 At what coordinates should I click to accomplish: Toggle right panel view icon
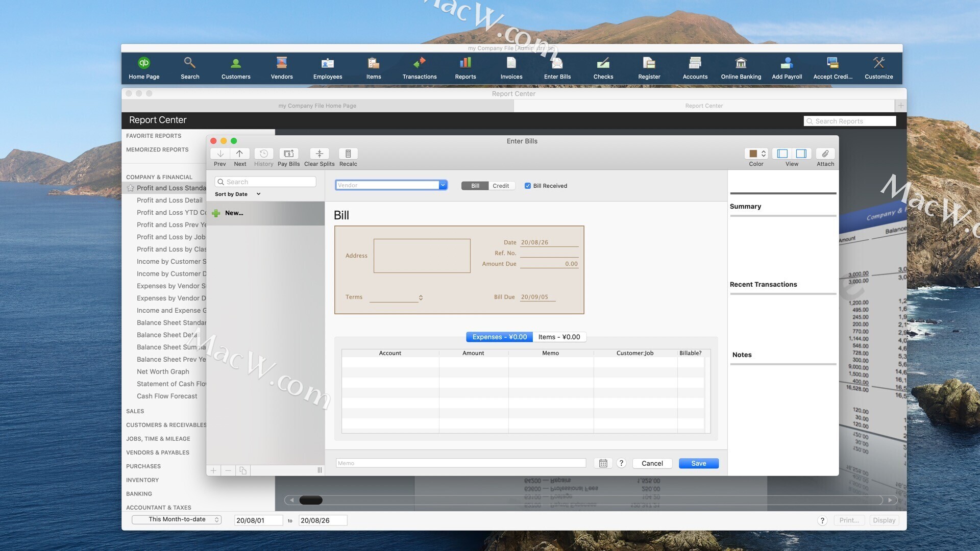pyautogui.click(x=801, y=154)
